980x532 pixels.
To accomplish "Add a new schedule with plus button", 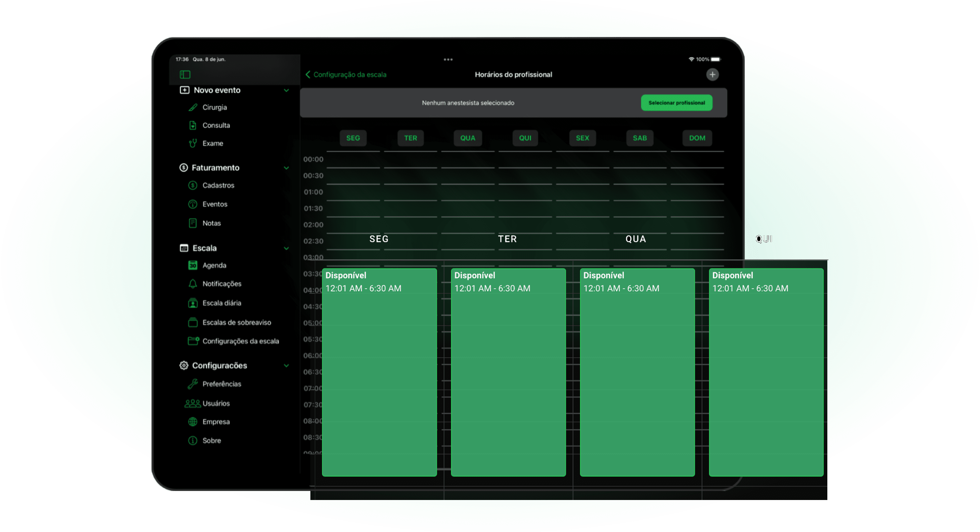I will tap(713, 75).
